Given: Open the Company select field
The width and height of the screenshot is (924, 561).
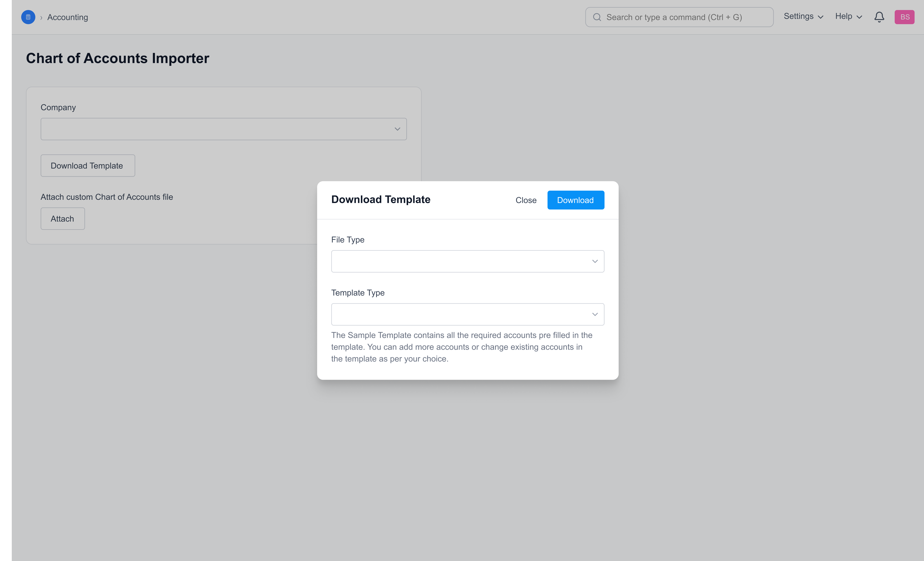Looking at the screenshot, I should point(223,129).
